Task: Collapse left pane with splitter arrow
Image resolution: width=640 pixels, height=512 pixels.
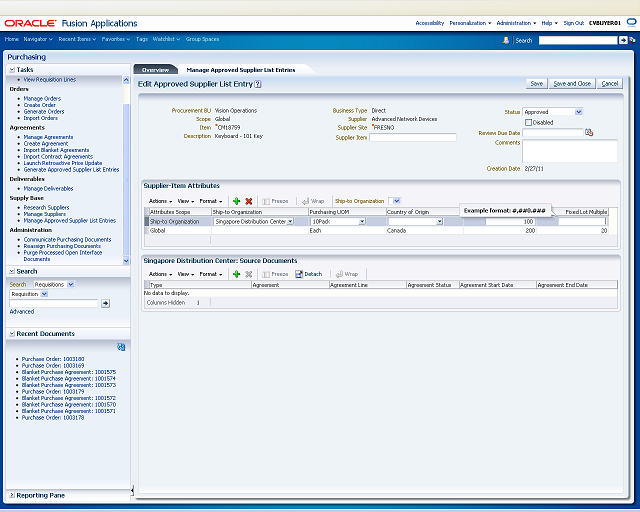Action: pos(132,490)
